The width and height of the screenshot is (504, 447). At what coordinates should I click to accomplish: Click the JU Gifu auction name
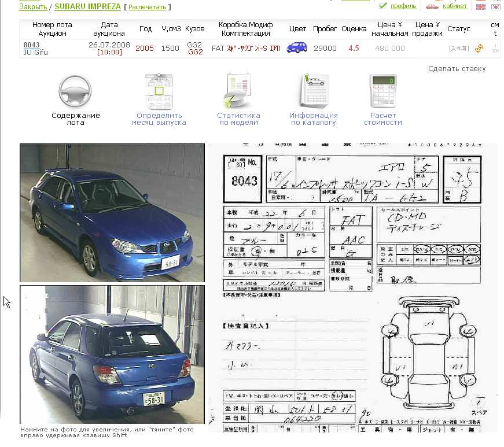pyautogui.click(x=36, y=53)
